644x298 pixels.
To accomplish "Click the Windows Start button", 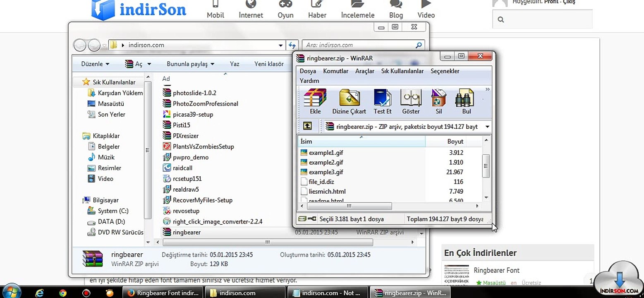I will point(11,292).
